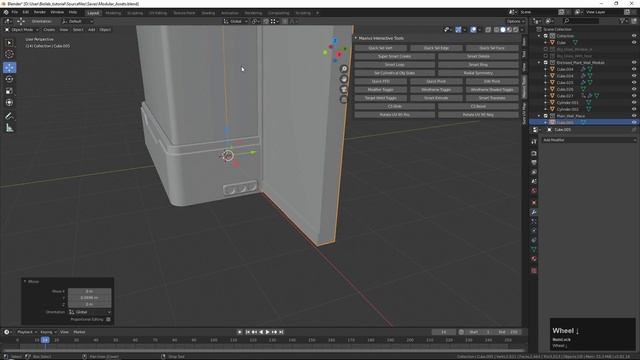Collapse the Maxivz Interactive Tools panel
640x360 pixels.
click(356, 38)
